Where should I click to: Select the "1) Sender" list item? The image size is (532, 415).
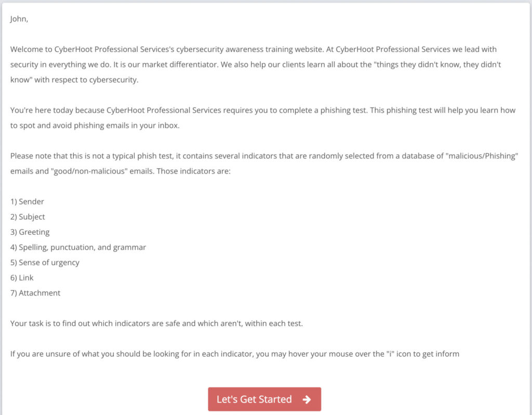coord(27,202)
